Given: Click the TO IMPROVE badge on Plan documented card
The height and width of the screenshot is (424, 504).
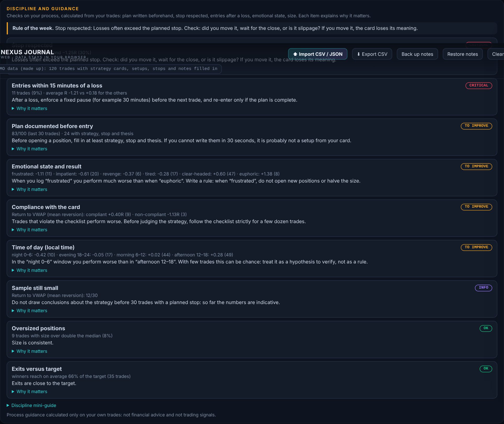Looking at the screenshot, I should (x=476, y=126).
